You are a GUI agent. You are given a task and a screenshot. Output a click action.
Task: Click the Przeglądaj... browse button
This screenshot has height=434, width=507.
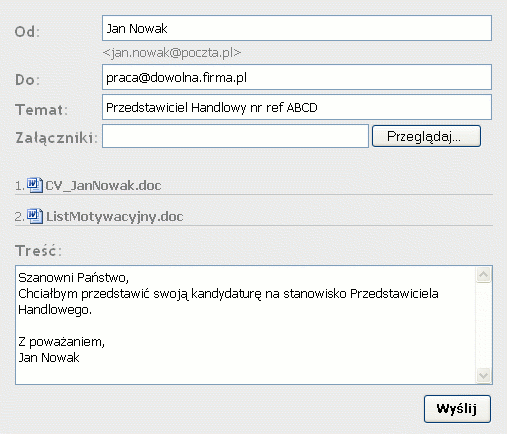(x=426, y=136)
